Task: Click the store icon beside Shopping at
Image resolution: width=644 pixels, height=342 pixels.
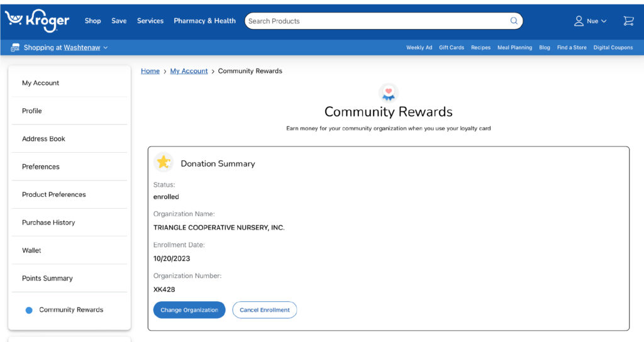Action: pos(15,48)
